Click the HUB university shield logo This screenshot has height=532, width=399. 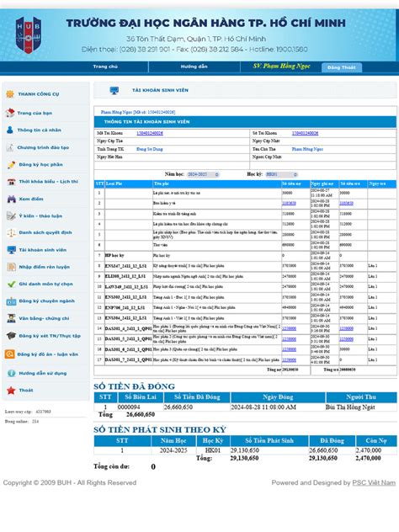tap(29, 35)
